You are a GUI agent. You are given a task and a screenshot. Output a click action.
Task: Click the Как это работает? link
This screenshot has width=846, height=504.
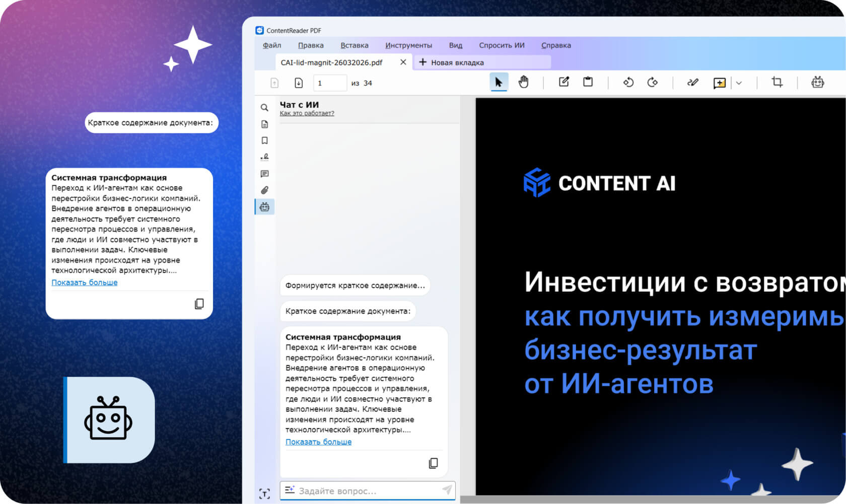pos(307,113)
